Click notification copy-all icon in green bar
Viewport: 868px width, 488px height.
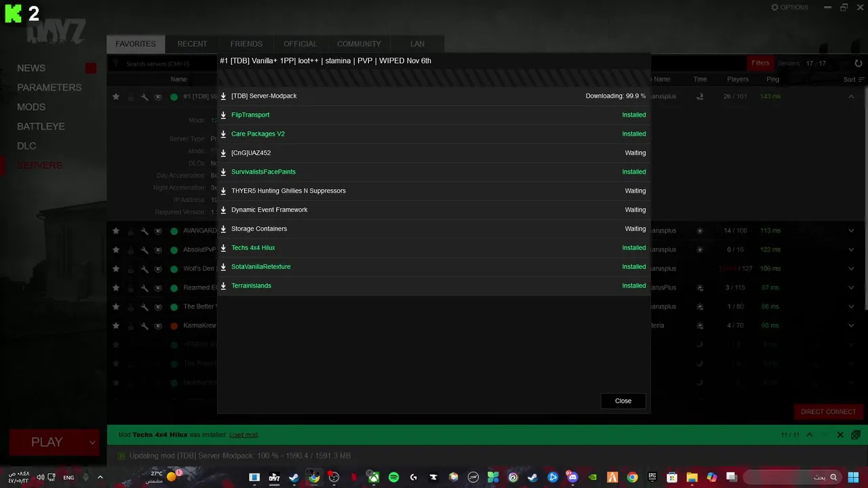tap(856, 435)
